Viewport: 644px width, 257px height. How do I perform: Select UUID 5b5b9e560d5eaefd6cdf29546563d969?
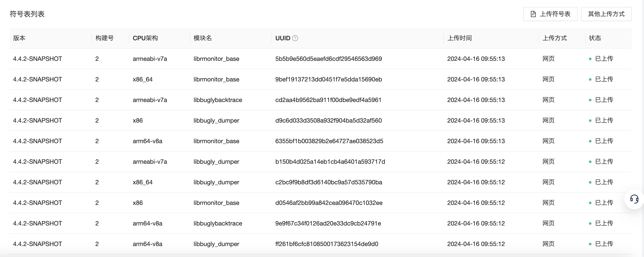pos(329,59)
